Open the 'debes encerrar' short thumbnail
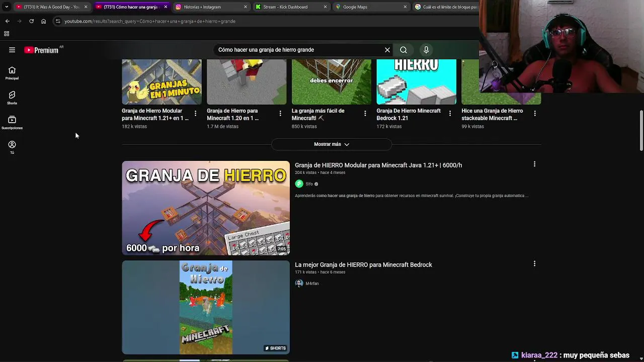The image size is (644, 362). [332, 82]
